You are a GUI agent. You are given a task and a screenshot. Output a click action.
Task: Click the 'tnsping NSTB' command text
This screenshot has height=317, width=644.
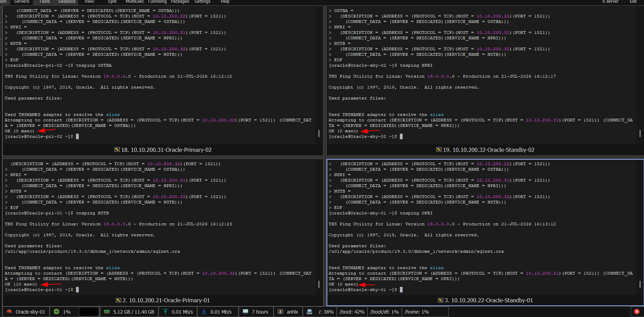pyautogui.click(x=92, y=213)
